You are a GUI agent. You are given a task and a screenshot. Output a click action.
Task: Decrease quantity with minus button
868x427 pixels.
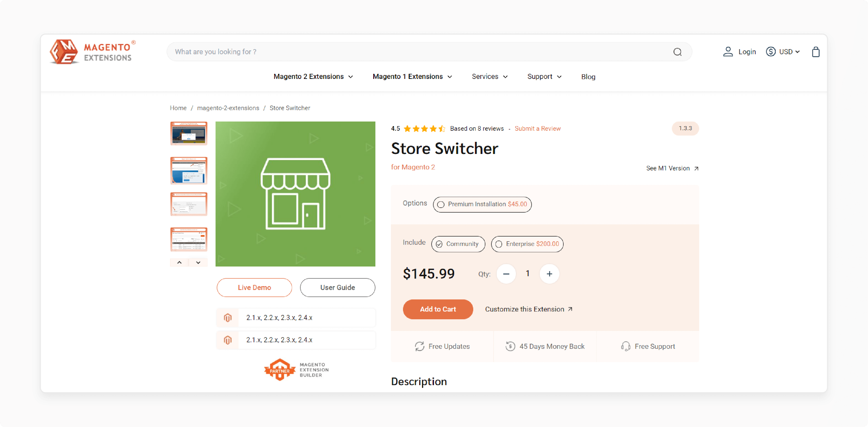pos(506,274)
